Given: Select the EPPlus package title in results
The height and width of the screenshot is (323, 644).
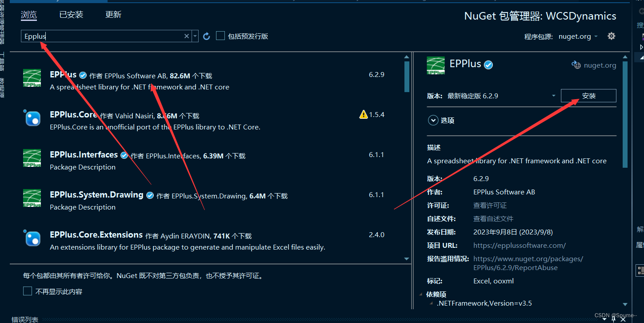Looking at the screenshot, I should [x=63, y=75].
